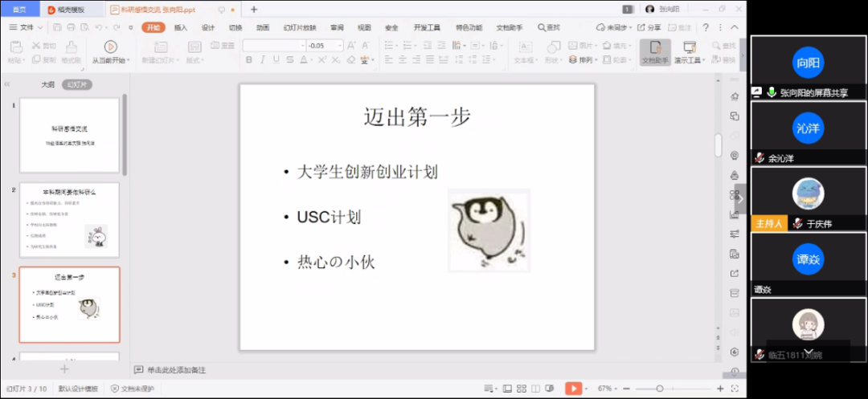Open Presentation Tools (演示工具)
868x399 pixels.
pos(690,52)
